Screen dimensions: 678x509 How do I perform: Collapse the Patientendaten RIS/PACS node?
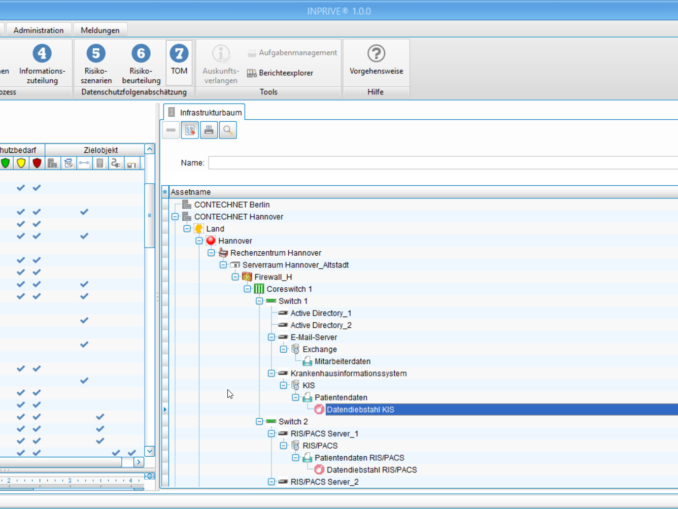[295, 458]
